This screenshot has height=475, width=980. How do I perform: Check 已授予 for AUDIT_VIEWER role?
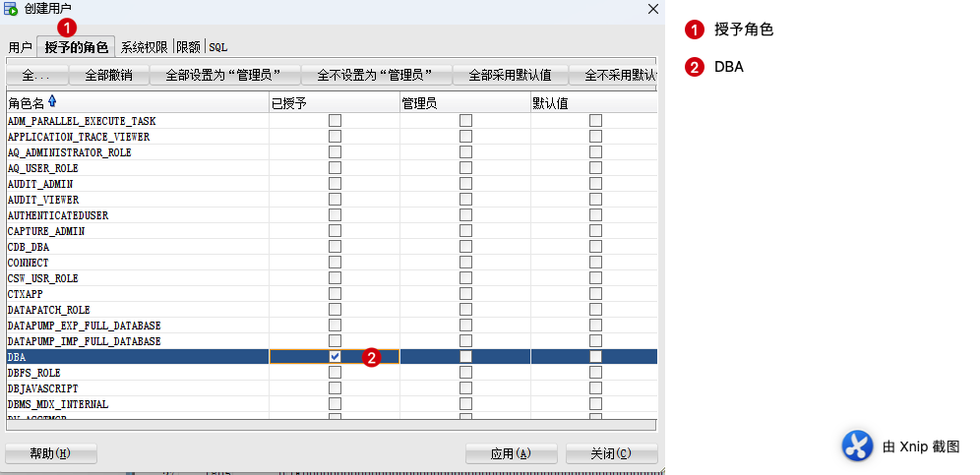tap(335, 199)
